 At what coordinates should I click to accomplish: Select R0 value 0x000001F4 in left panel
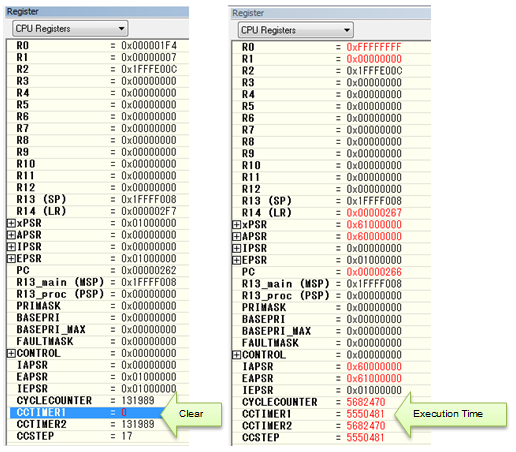[149, 46]
